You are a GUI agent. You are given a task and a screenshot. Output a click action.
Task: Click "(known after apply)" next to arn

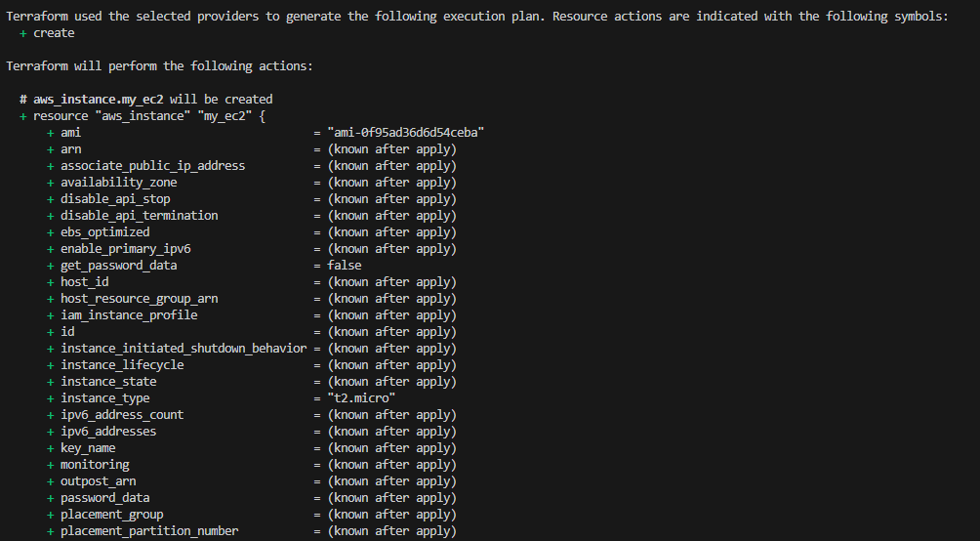tap(391, 149)
